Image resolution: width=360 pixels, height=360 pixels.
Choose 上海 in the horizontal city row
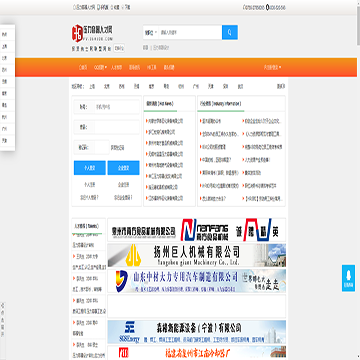coord(92,87)
